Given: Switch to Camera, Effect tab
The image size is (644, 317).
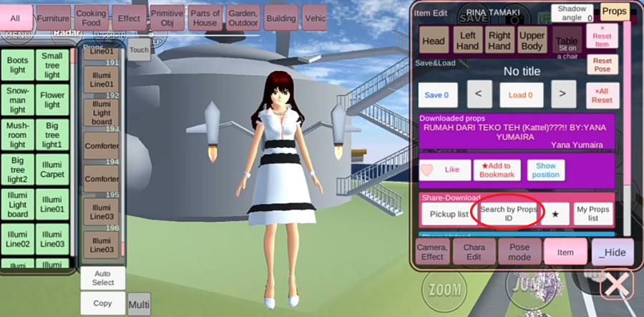Looking at the screenshot, I should point(433,252).
